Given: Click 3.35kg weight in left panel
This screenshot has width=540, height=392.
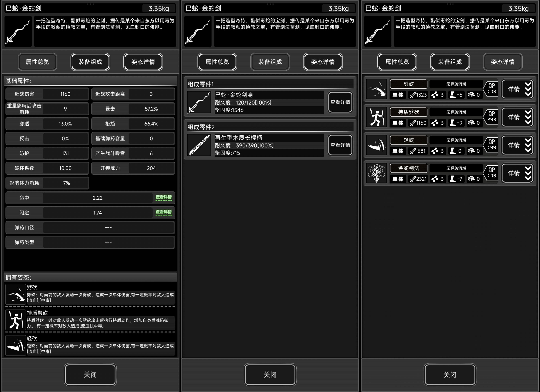Looking at the screenshot, I should click(159, 9).
